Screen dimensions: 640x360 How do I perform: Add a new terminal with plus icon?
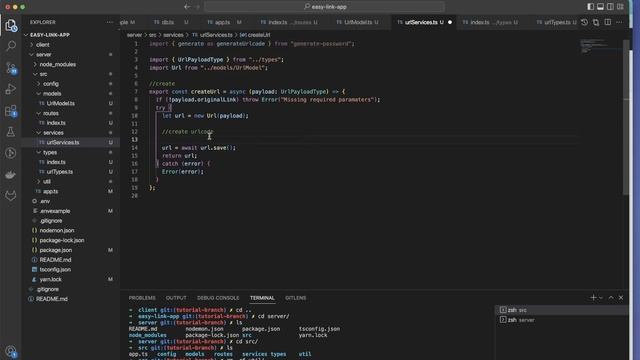tap(593, 298)
